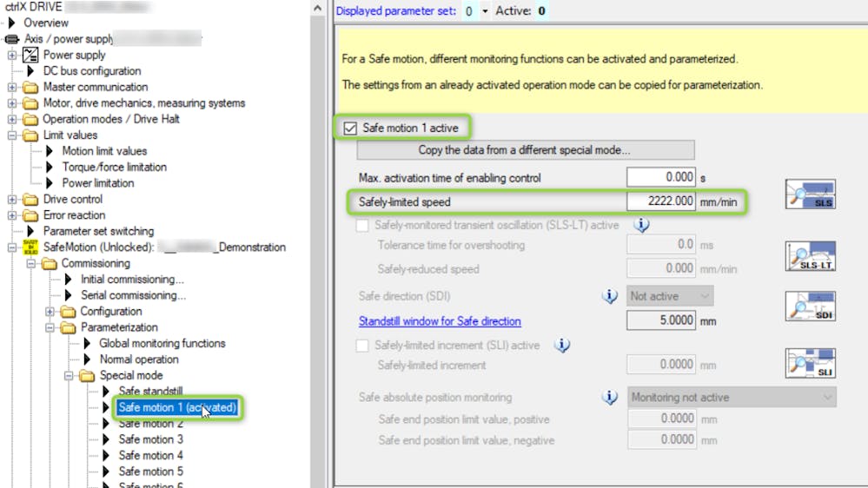Click Max. activation time of enabling control field
868x488 pixels.
click(x=661, y=177)
